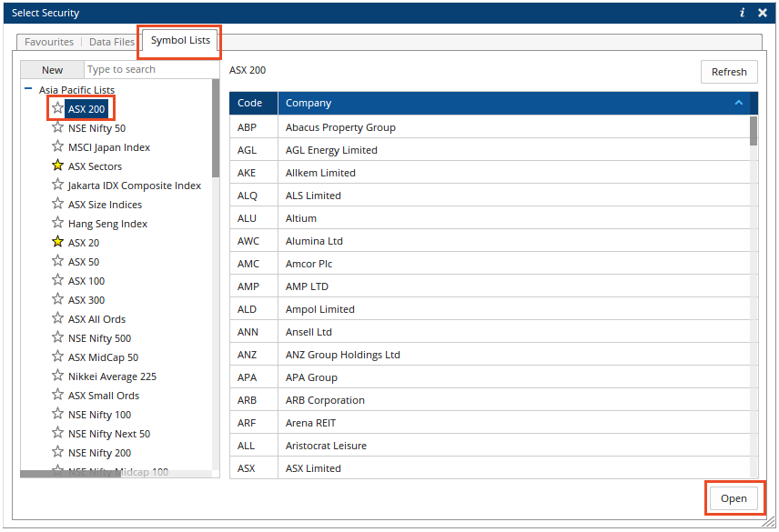The image size is (779, 532).
Task: Click the Open button
Action: pyautogui.click(x=733, y=498)
